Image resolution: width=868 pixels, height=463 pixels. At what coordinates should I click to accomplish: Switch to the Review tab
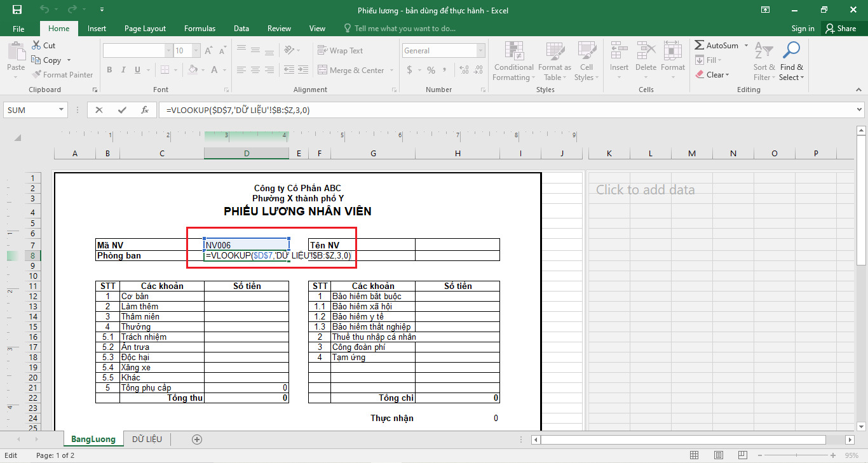(279, 29)
